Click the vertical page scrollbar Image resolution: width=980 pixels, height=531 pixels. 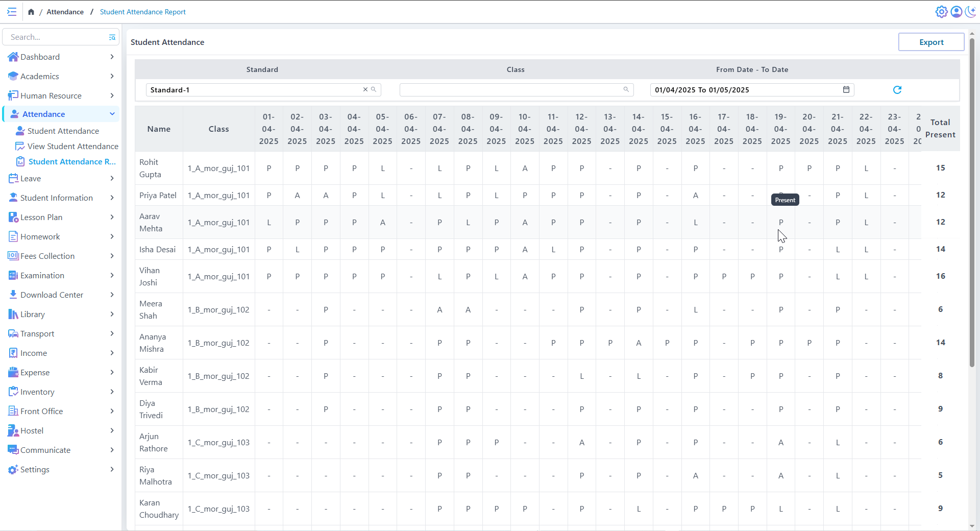click(972, 204)
